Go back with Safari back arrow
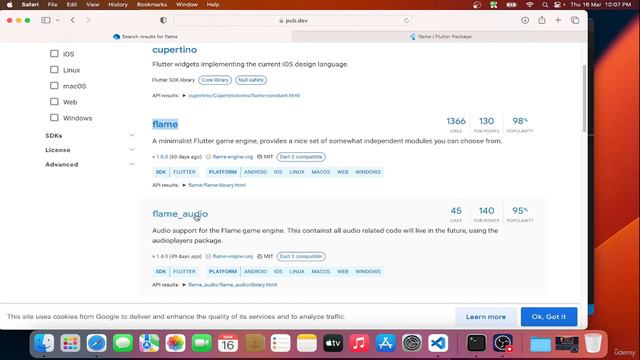Image resolution: width=640 pixels, height=360 pixels. [x=73, y=20]
